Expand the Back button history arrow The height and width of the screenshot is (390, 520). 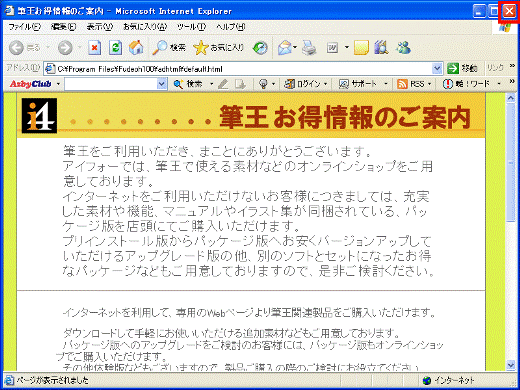tap(47, 48)
